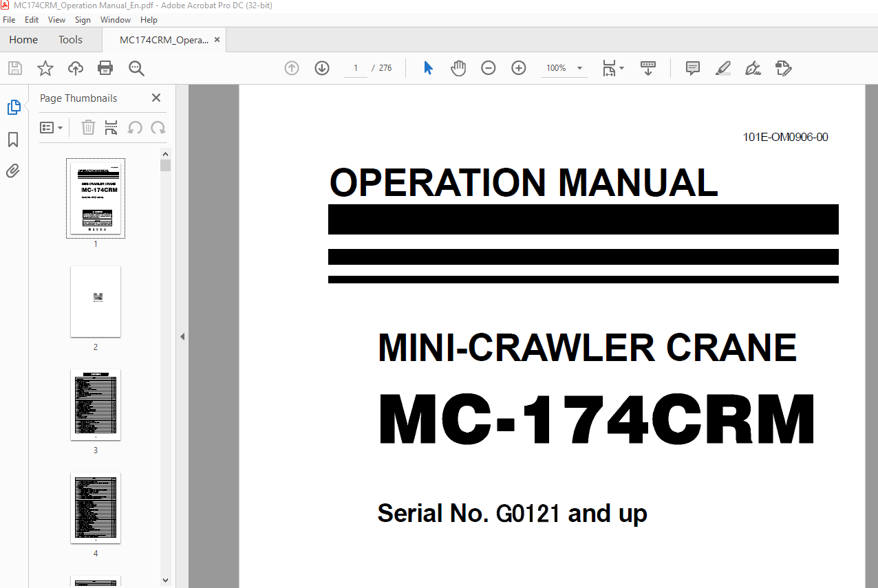Click the thumbnail panel scrollbar thumb
Screen dimensions: 878x588
165,165
